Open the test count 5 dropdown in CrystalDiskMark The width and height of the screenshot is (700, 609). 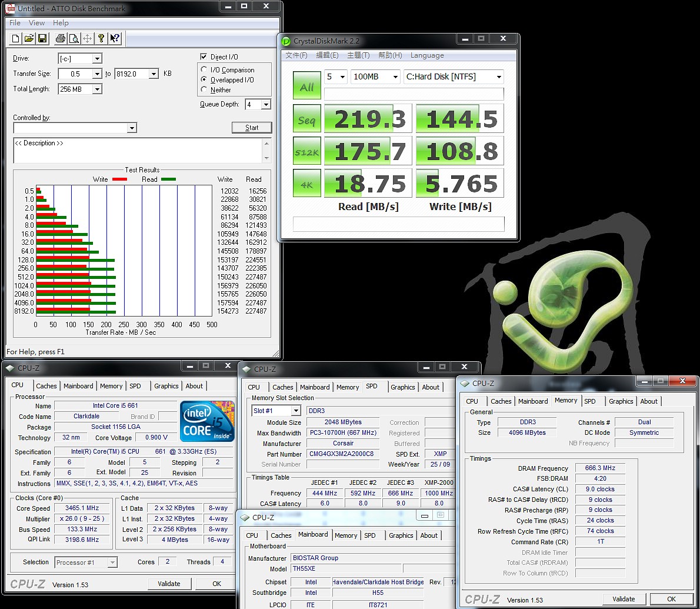point(342,77)
